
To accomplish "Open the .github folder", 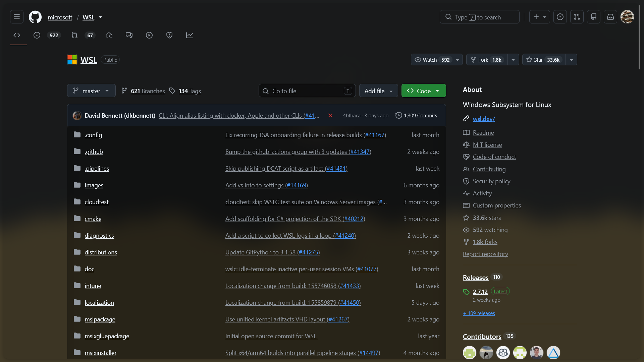I will tap(94, 152).
